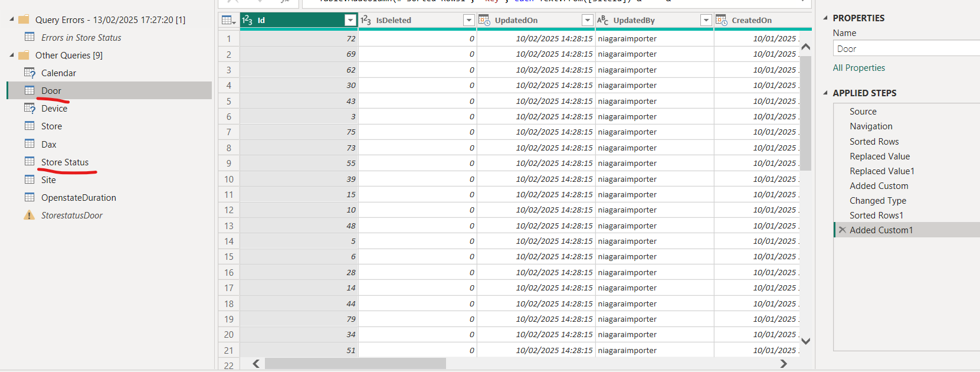Click the OpenstateDuration table icon
This screenshot has height=372, width=980.
coord(30,197)
